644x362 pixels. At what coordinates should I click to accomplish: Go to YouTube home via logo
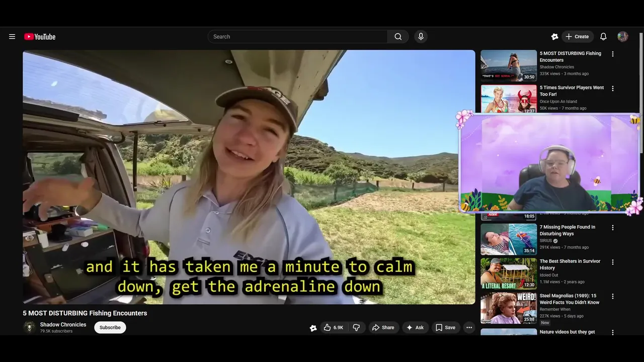40,37
